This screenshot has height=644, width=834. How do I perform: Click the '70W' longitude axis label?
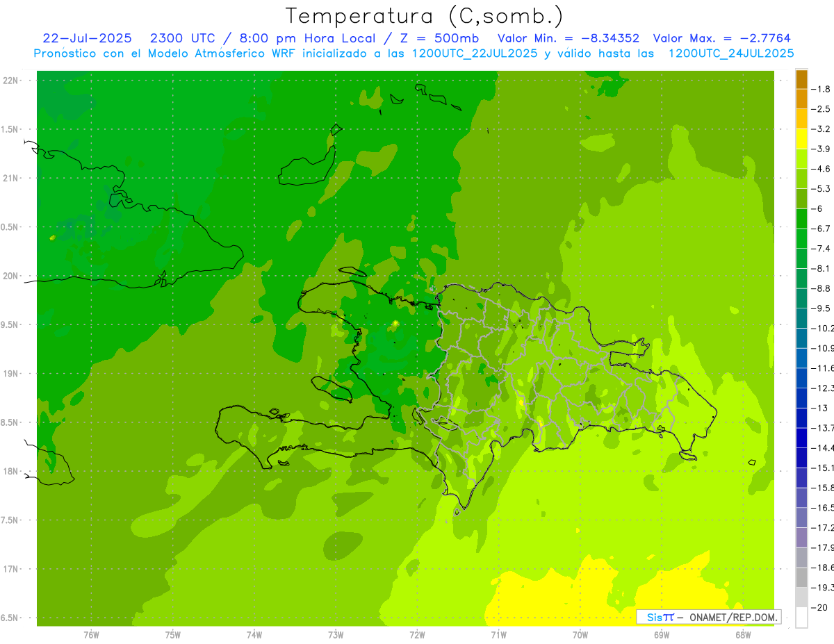[x=580, y=635]
